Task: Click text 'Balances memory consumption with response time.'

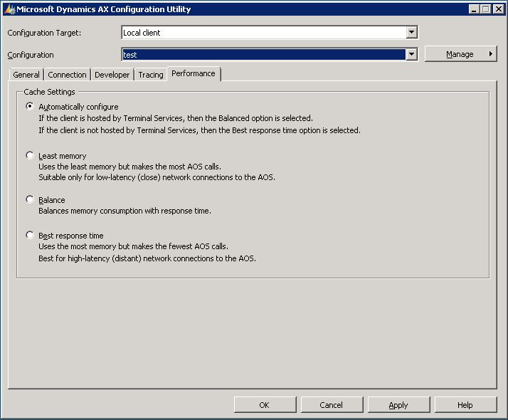Action: coord(125,211)
